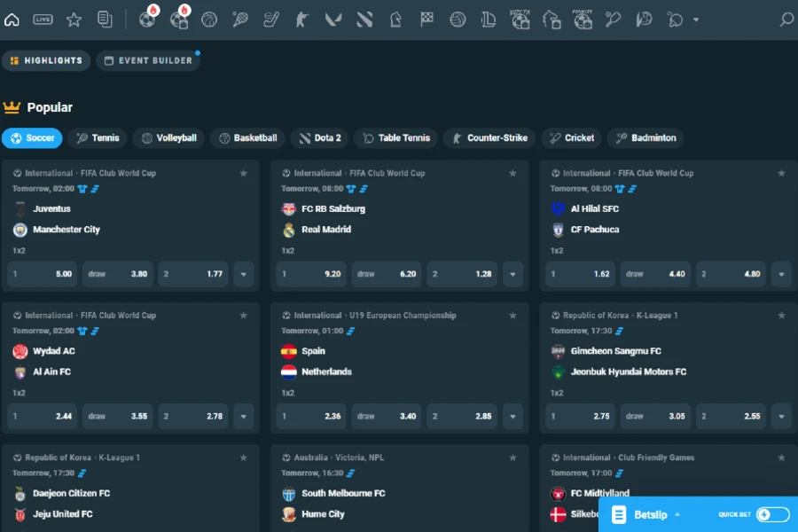Favorite the Juventus vs Manchester City match
Viewport: 798px width, 532px height.
pos(244,174)
